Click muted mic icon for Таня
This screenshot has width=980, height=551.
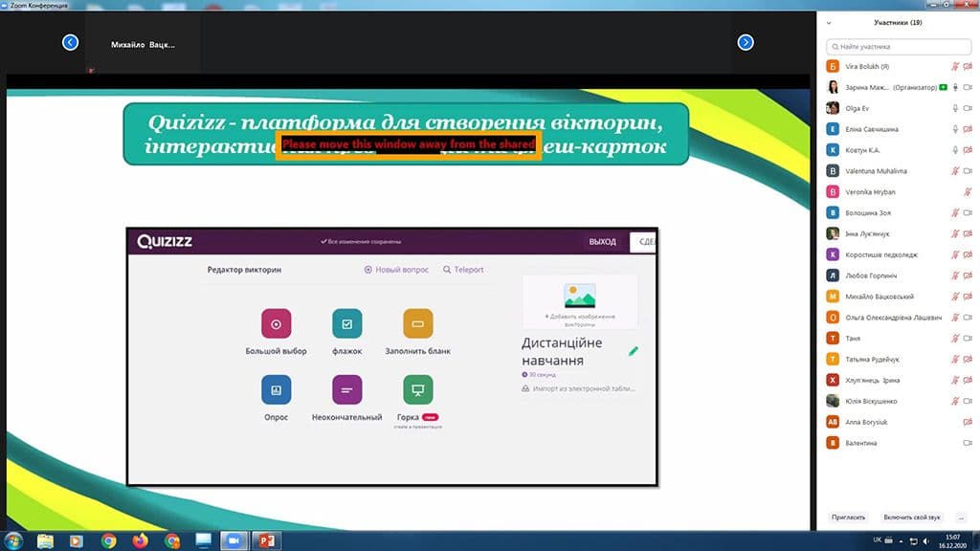(x=955, y=339)
